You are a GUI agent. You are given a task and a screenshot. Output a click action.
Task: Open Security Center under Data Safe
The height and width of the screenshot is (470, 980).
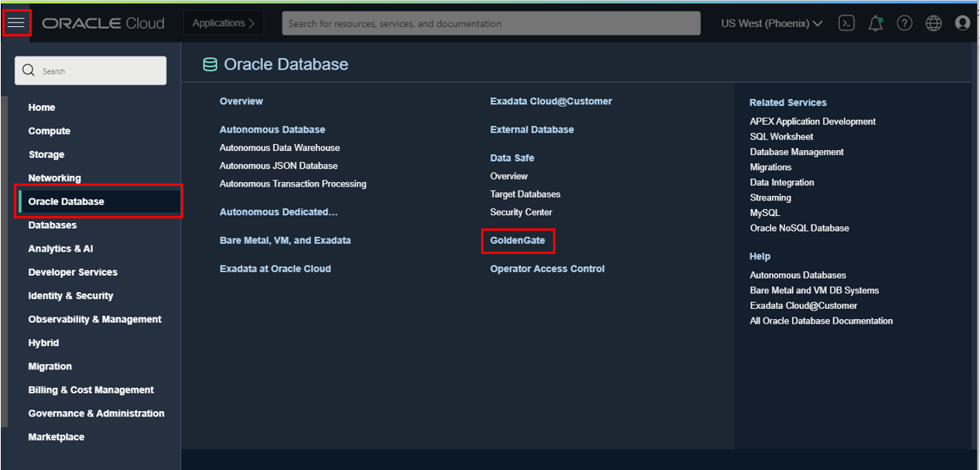tap(521, 212)
